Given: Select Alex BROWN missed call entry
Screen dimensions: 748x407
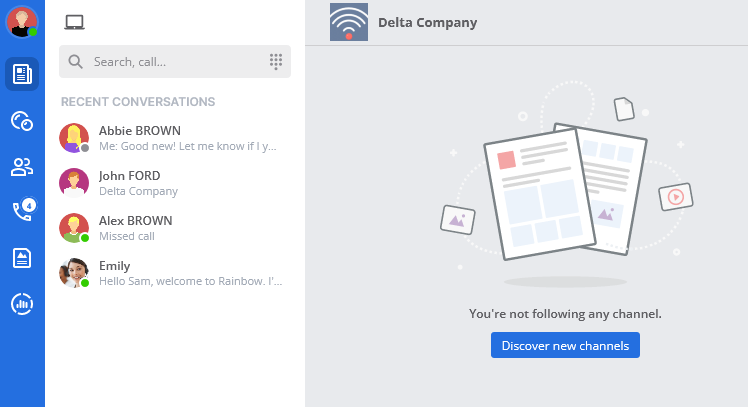Looking at the screenshot, I should point(175,228).
